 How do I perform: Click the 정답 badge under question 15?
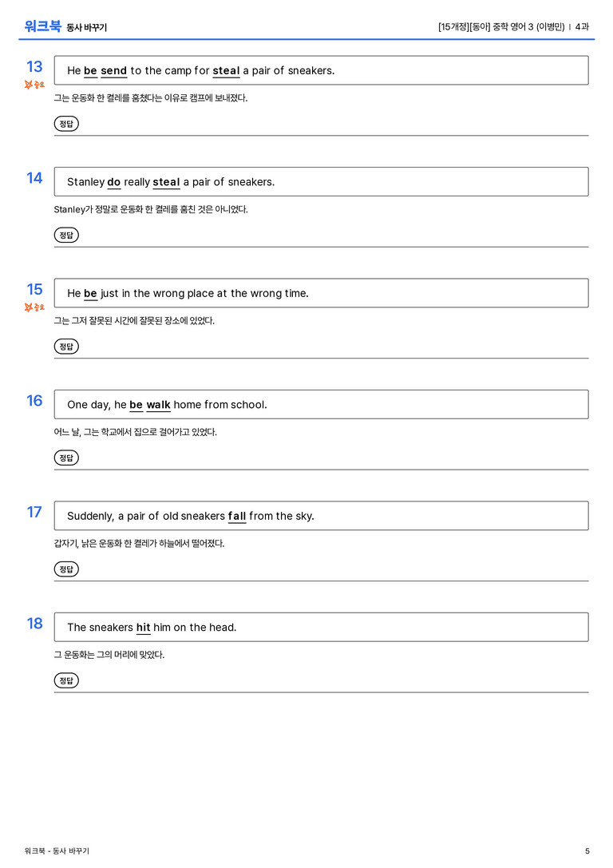point(66,346)
